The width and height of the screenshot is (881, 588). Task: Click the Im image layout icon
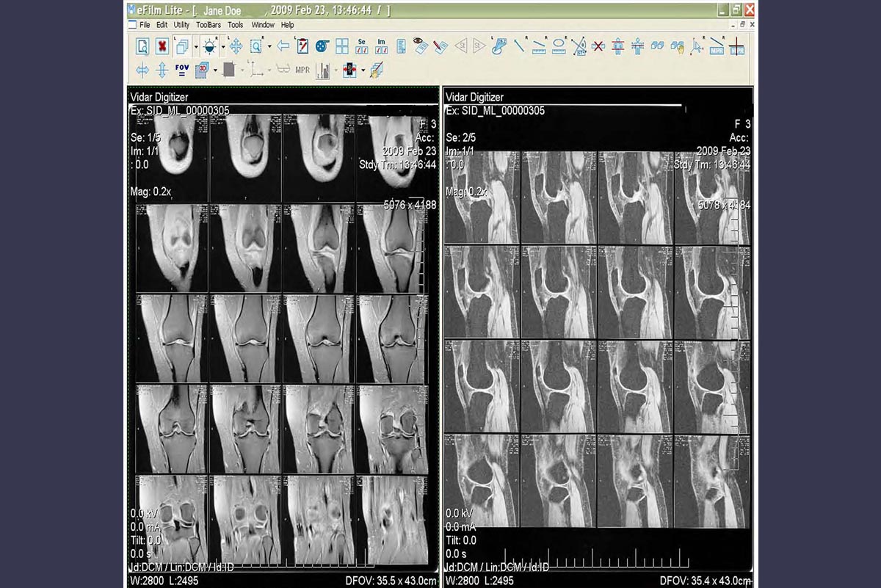[381, 46]
